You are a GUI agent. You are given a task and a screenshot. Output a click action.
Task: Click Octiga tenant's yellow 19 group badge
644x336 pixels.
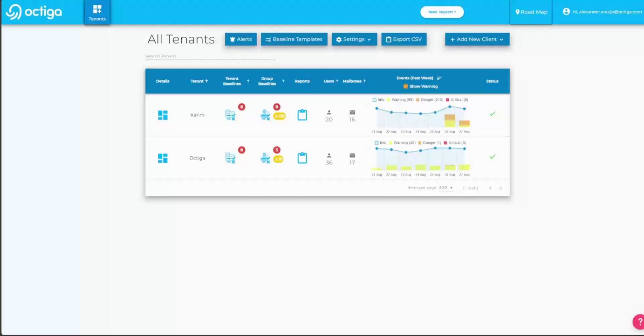tap(278, 159)
